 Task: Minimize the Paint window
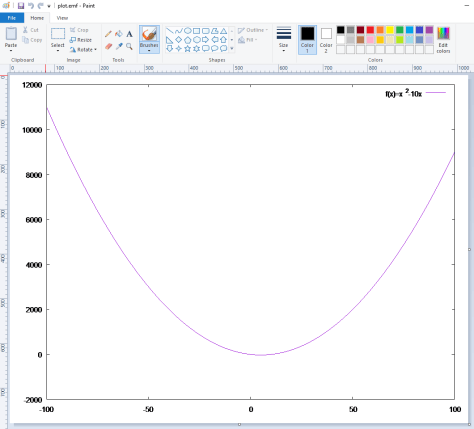tap(468, 6)
